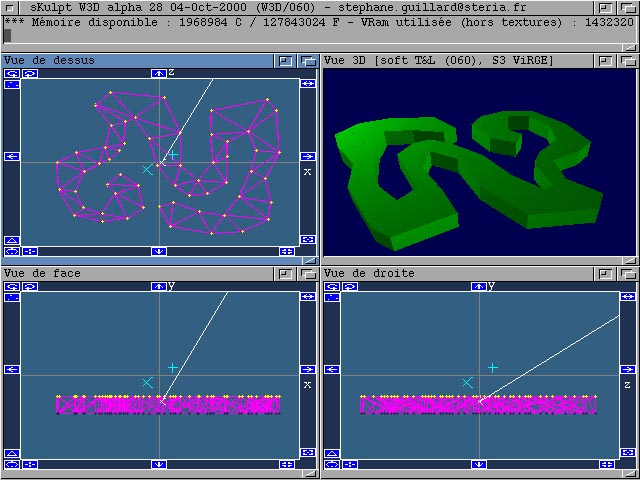640x480 pixels.
Task: Click the frame-fit icon in Vue de droite
Action: pos(628,452)
